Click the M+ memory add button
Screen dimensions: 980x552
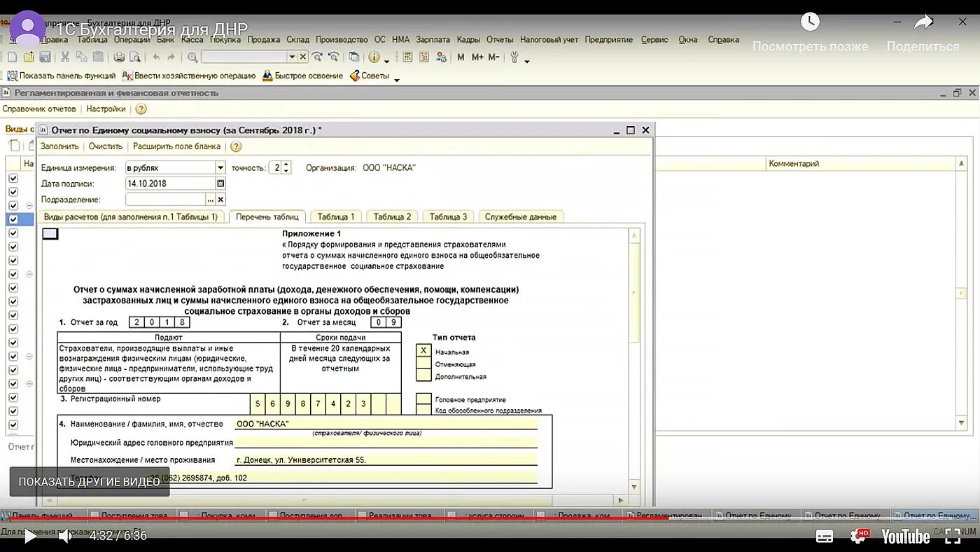click(x=477, y=57)
